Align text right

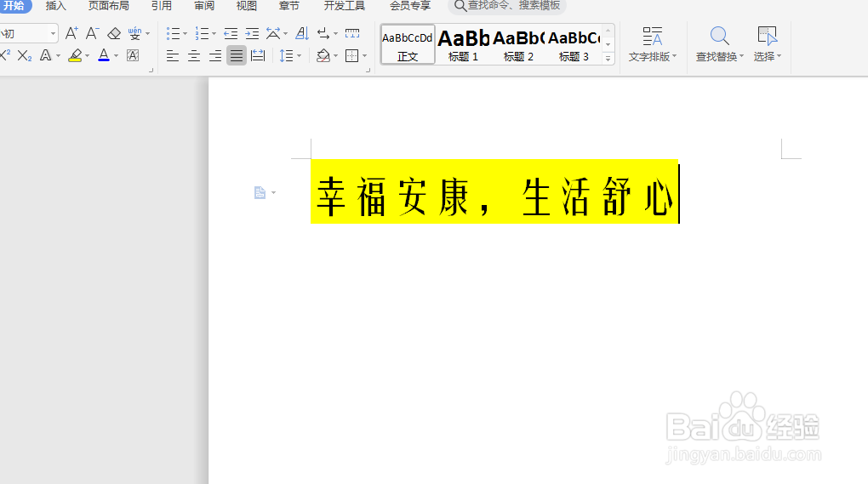(x=215, y=56)
